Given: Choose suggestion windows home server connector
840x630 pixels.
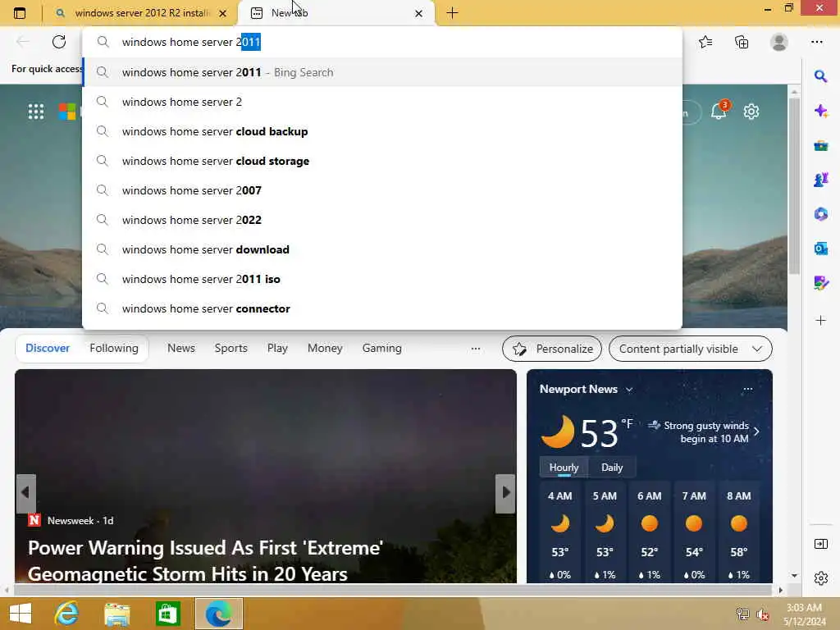Looking at the screenshot, I should (382, 308).
